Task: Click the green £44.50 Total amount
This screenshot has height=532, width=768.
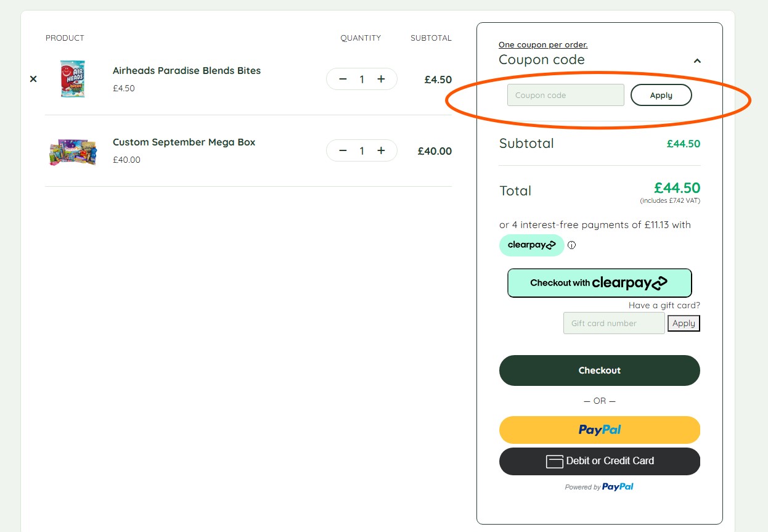Action: click(x=677, y=188)
